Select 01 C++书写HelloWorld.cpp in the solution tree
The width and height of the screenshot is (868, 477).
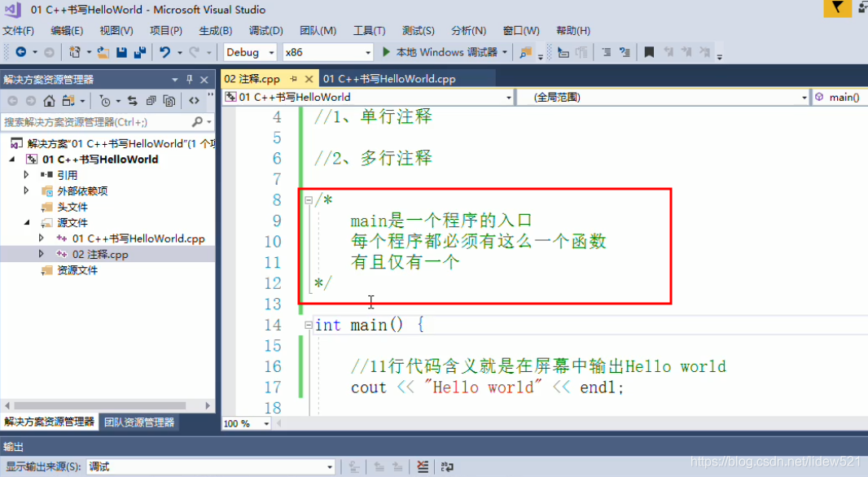coord(138,238)
